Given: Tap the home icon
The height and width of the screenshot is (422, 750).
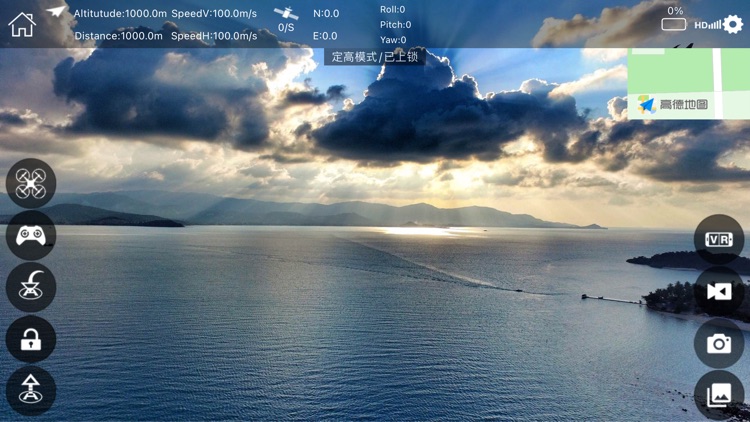Looking at the screenshot, I should pos(22,24).
